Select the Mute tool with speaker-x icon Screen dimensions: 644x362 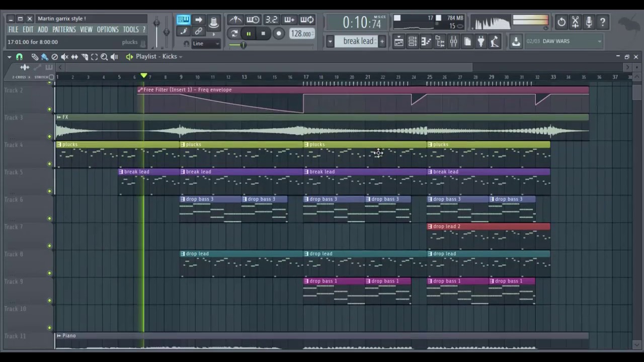(x=64, y=57)
